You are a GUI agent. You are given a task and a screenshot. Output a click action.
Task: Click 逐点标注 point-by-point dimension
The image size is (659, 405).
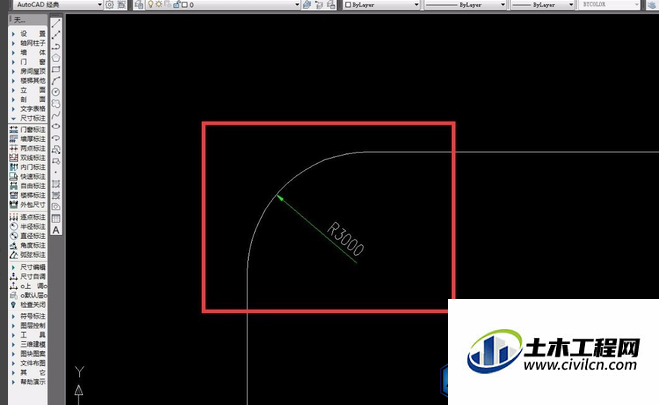point(28,217)
